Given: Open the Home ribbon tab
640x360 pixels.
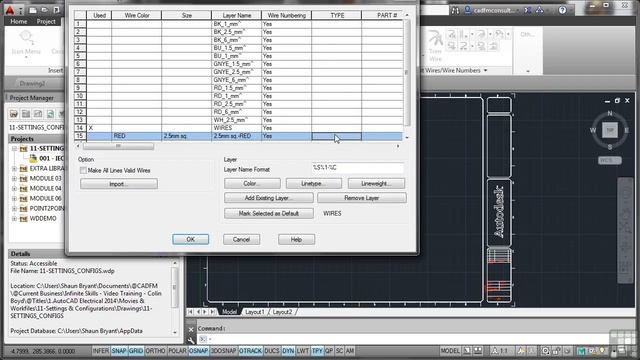Looking at the screenshot, I should click(x=19, y=22).
